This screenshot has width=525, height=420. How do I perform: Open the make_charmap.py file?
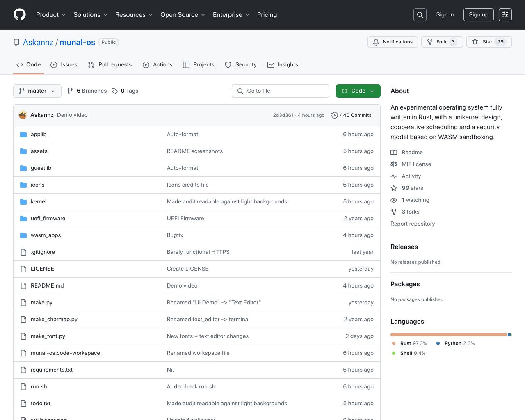pyautogui.click(x=54, y=320)
